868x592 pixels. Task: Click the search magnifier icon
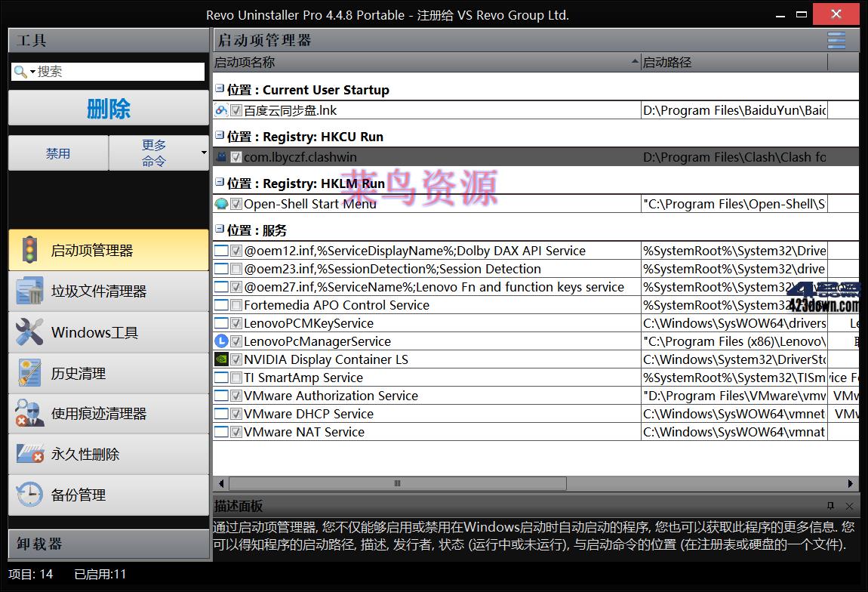pyautogui.click(x=19, y=72)
